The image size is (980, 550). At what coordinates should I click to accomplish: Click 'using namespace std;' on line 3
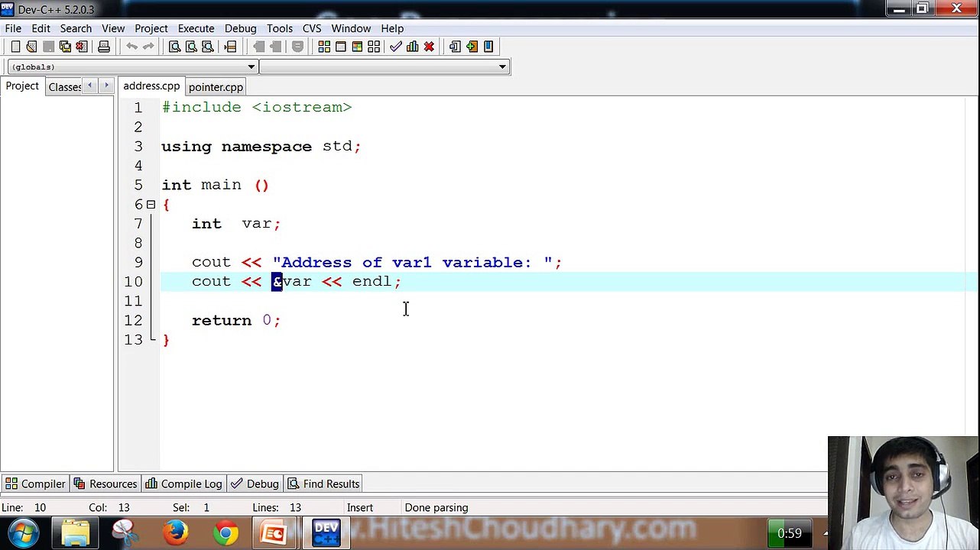(261, 147)
